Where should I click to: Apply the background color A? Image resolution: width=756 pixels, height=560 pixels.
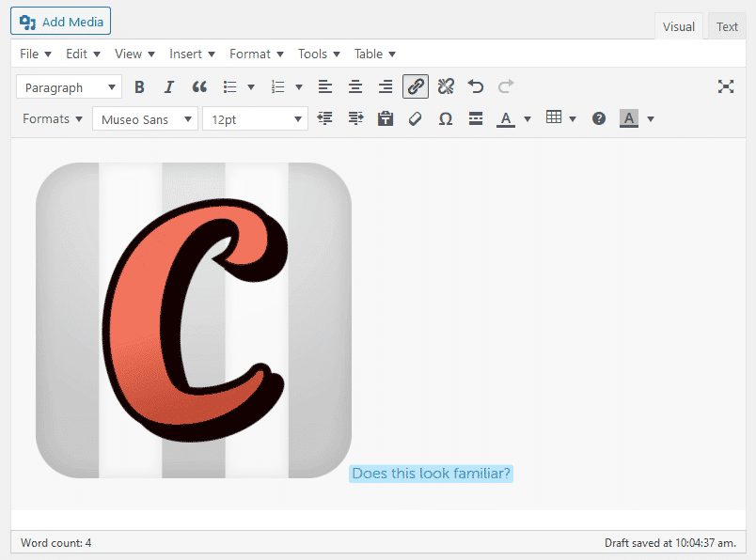click(629, 118)
